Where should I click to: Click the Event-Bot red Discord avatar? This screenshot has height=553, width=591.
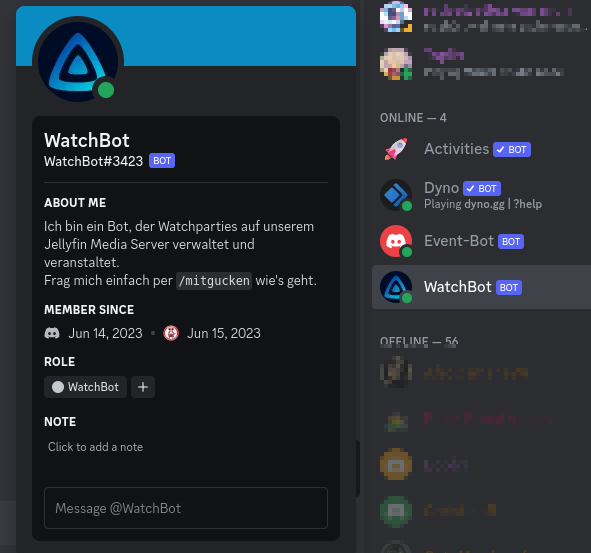pos(396,241)
